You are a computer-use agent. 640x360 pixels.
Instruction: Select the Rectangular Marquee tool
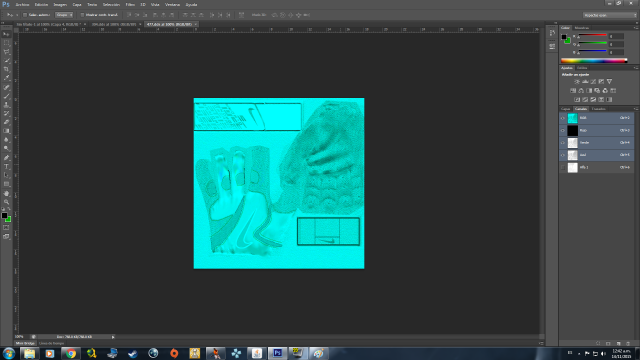pyautogui.click(x=6, y=43)
